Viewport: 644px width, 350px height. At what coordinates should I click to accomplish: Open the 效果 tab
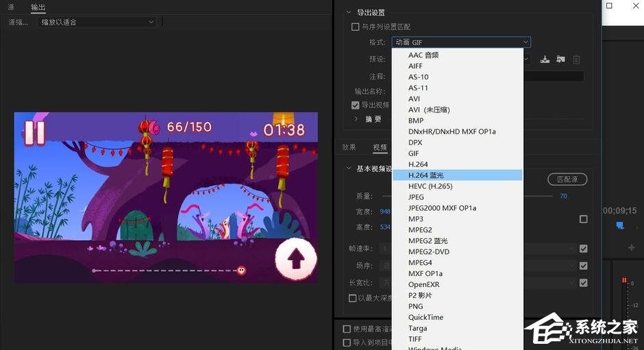349,147
